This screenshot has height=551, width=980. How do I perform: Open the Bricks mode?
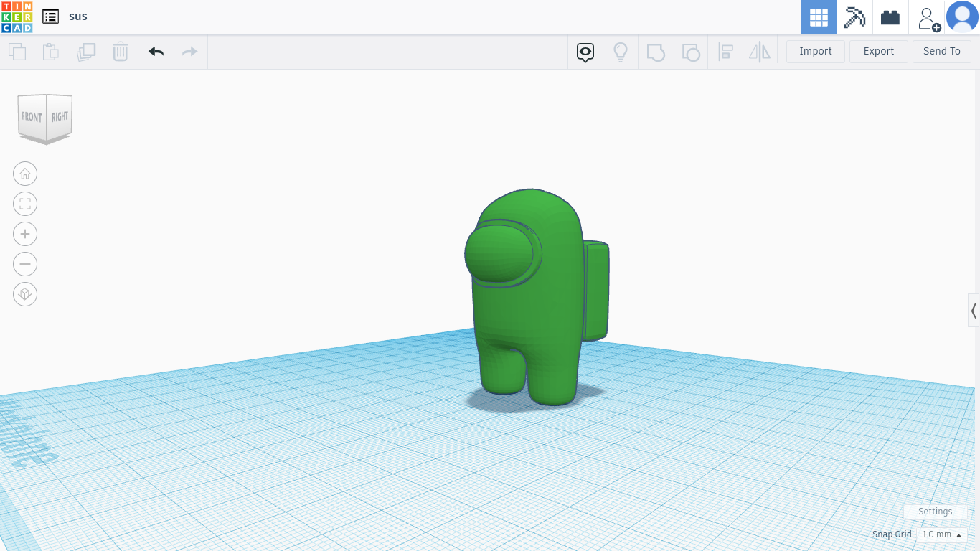click(x=890, y=17)
